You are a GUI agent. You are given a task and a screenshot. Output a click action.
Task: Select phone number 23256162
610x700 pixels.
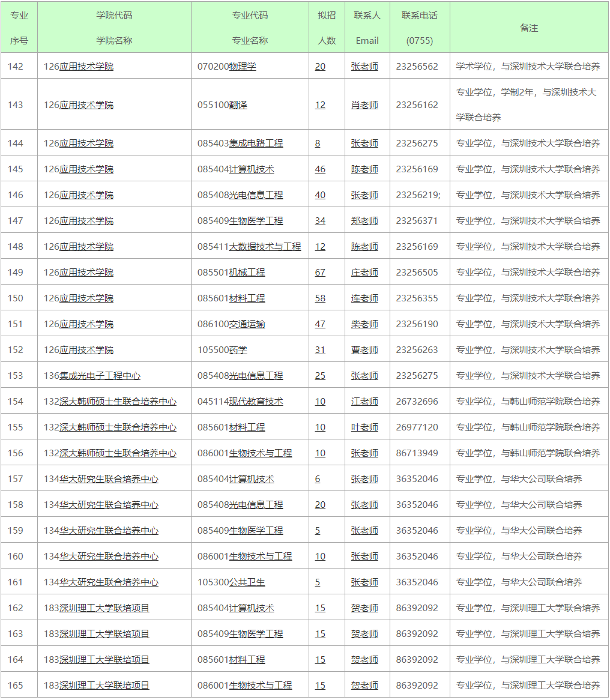click(x=417, y=105)
